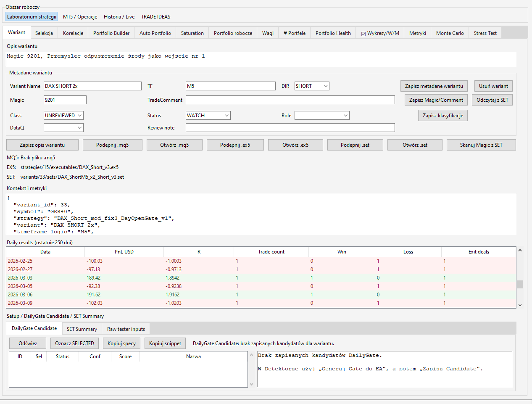Go to the Monte Carlo tab

coord(450,33)
